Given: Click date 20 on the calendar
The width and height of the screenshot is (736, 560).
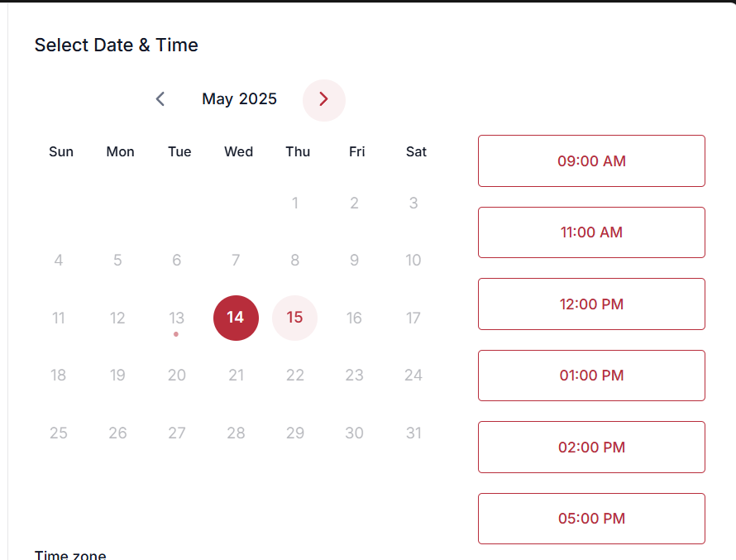Looking at the screenshot, I should 177,376.
